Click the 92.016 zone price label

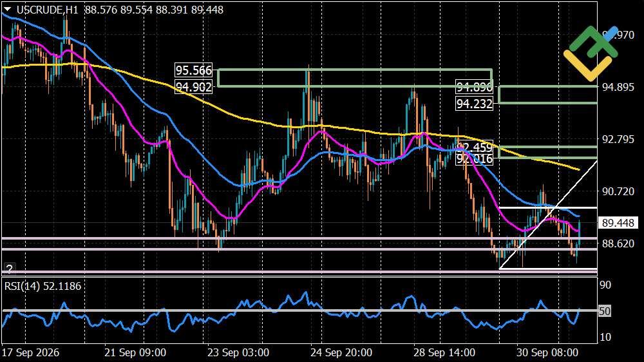(475, 159)
